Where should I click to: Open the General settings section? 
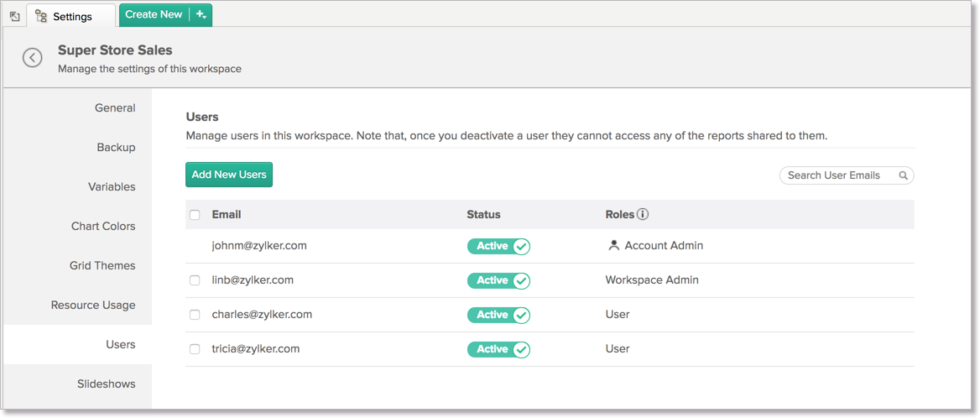(115, 107)
